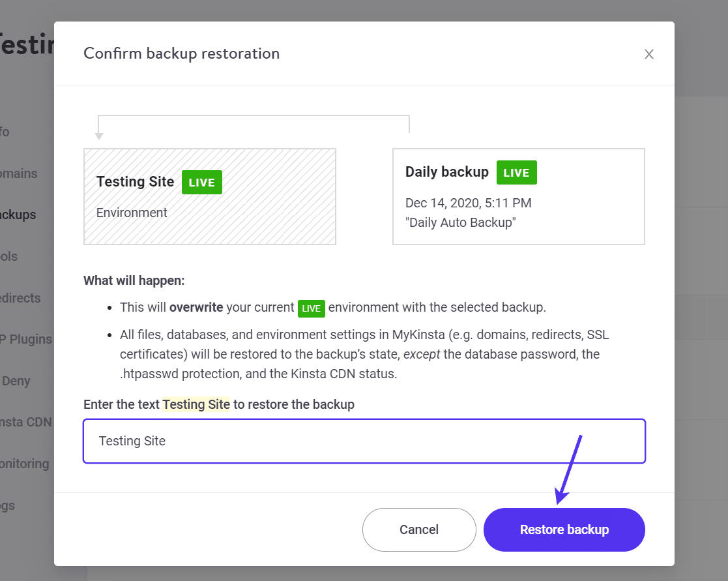Click the LIVE badge next to Testing Site

[201, 182]
